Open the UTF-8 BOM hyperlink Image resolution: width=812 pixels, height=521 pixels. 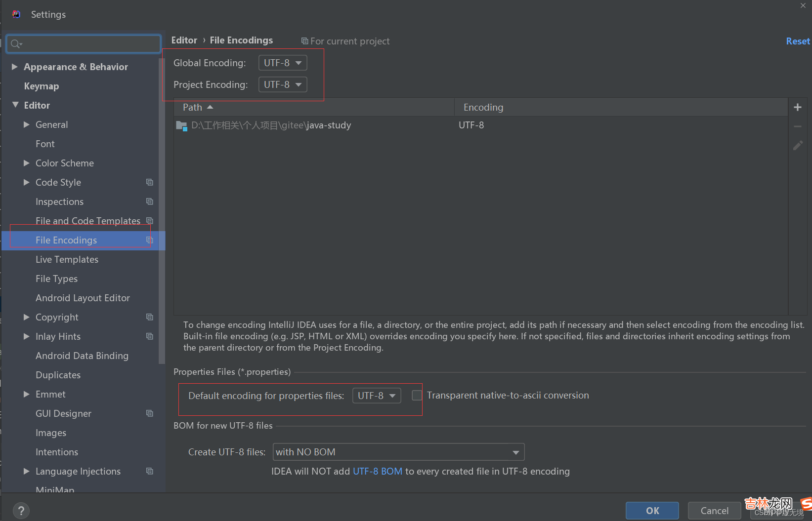[378, 471]
